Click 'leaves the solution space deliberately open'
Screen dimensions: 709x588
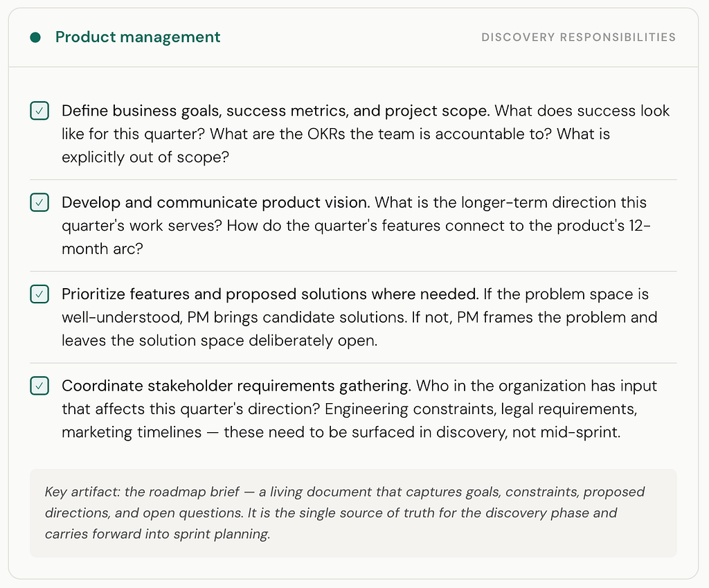click(219, 340)
